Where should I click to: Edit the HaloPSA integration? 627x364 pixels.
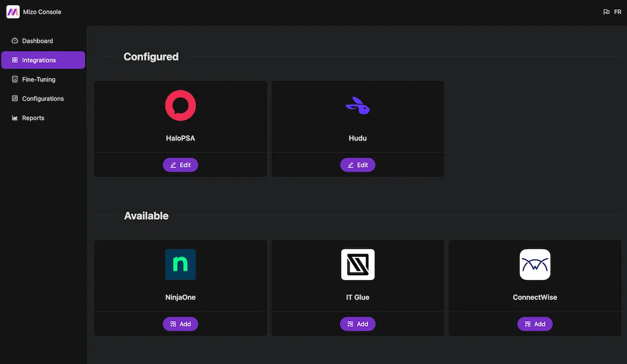[x=180, y=165]
